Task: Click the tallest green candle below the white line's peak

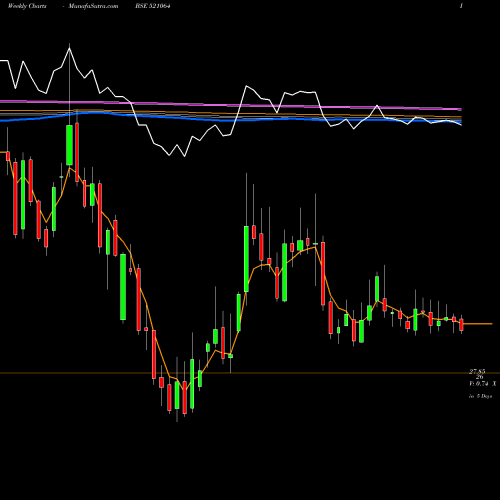Action: [x=69, y=145]
